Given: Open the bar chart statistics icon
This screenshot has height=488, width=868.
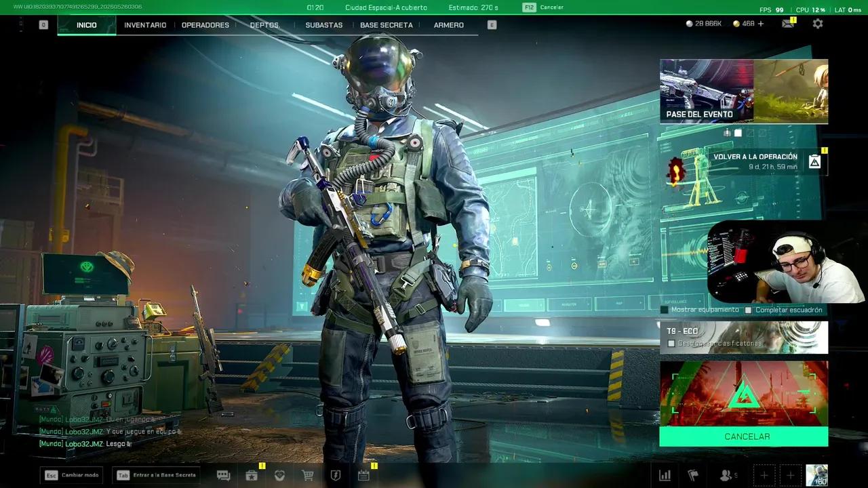Looking at the screenshot, I should (665, 475).
